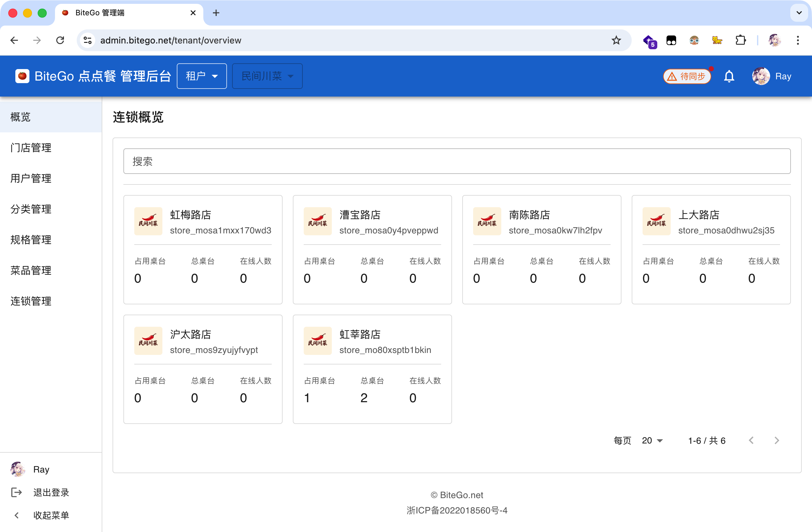Go to the next page arrow
The height and width of the screenshot is (532, 812).
coord(777,440)
